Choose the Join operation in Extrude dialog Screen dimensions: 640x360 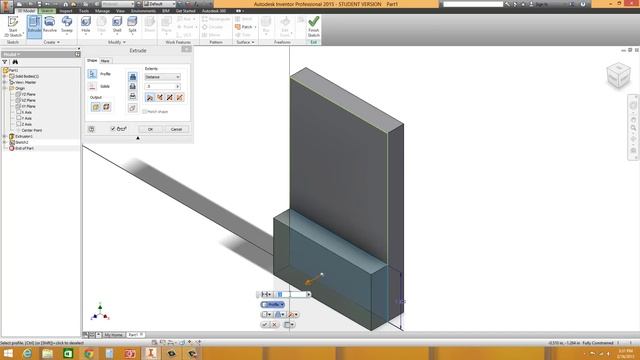(x=133, y=77)
